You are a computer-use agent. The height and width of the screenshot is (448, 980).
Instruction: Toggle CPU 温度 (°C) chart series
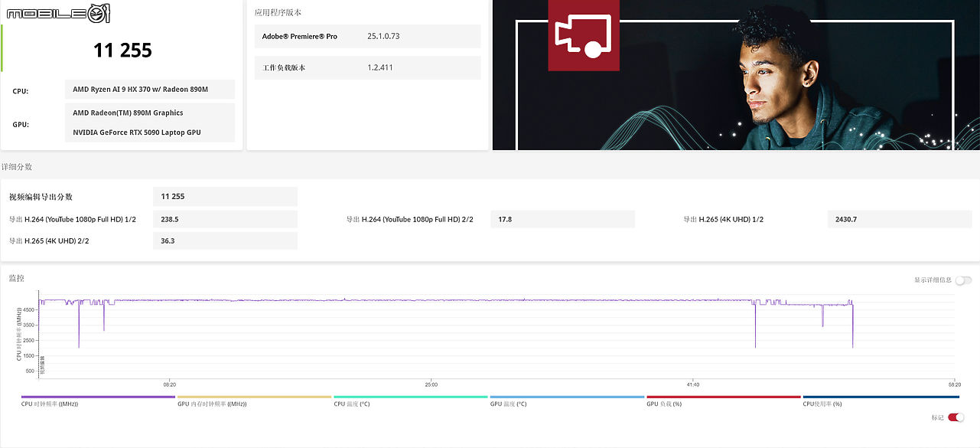point(411,401)
